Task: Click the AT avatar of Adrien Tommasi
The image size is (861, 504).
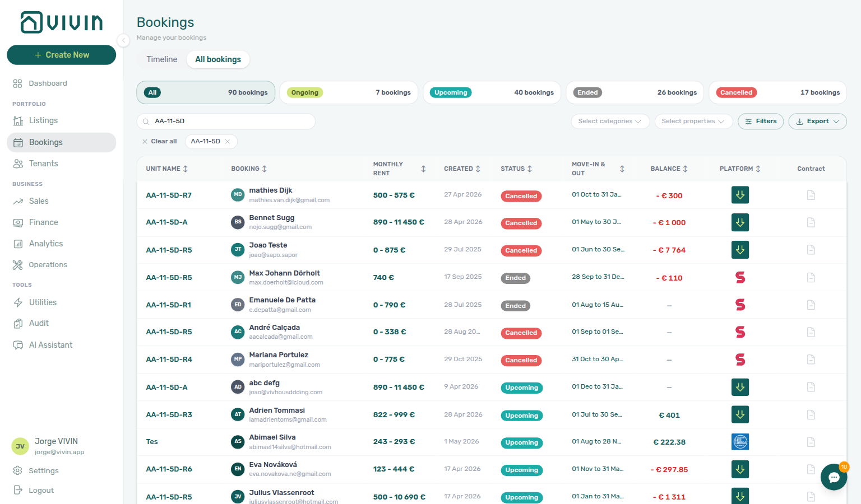Action: pyautogui.click(x=238, y=414)
